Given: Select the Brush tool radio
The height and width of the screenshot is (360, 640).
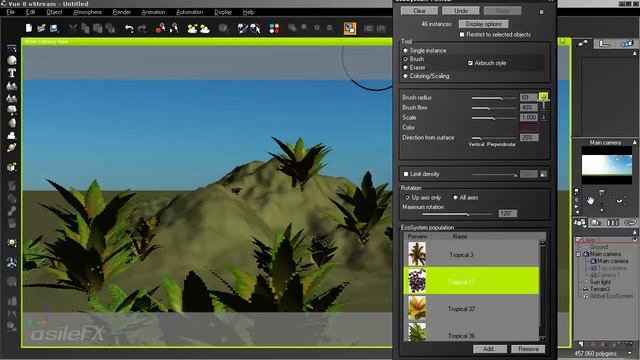Looking at the screenshot, I should (406, 59).
